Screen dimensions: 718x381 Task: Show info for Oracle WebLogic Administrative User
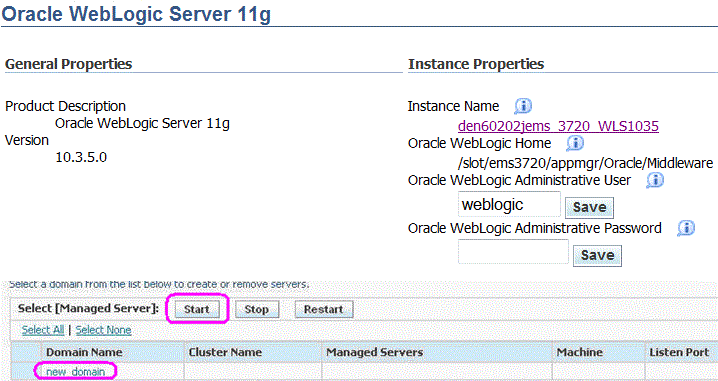coord(655,180)
